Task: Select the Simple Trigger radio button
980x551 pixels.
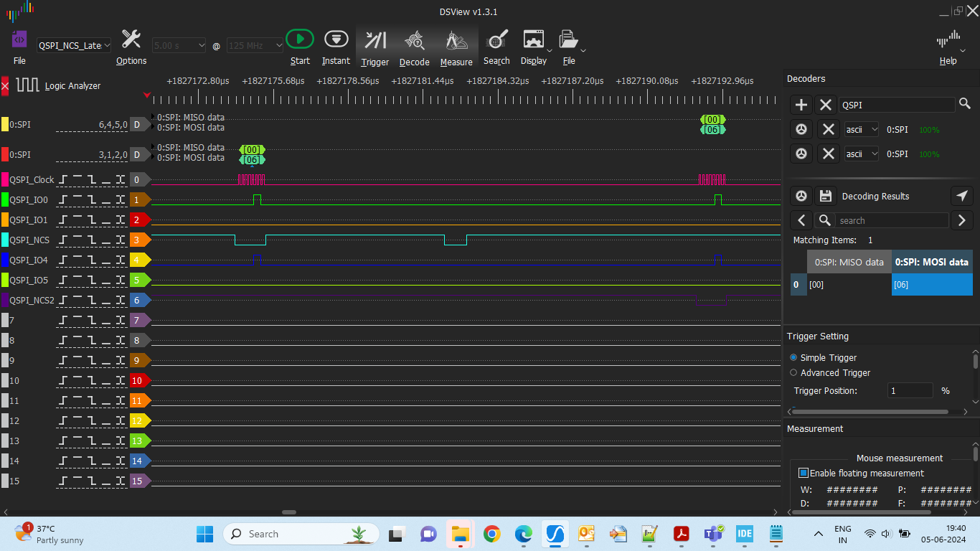Action: point(793,357)
